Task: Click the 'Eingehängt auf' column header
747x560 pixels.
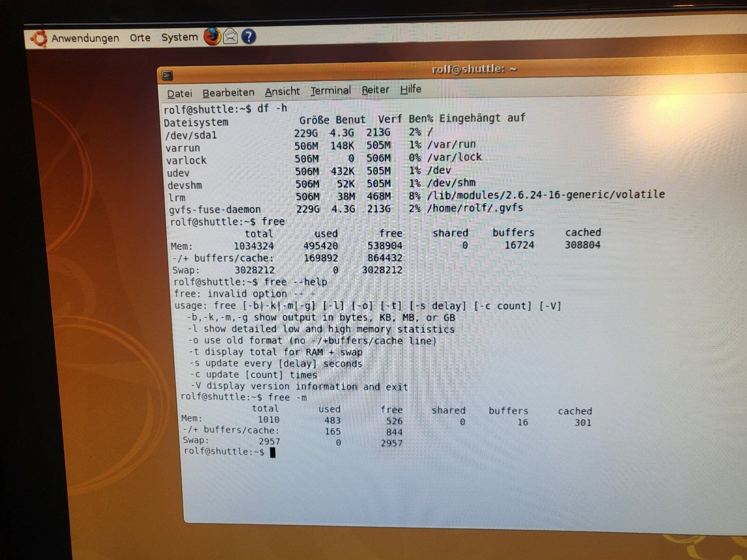Action: point(482,118)
